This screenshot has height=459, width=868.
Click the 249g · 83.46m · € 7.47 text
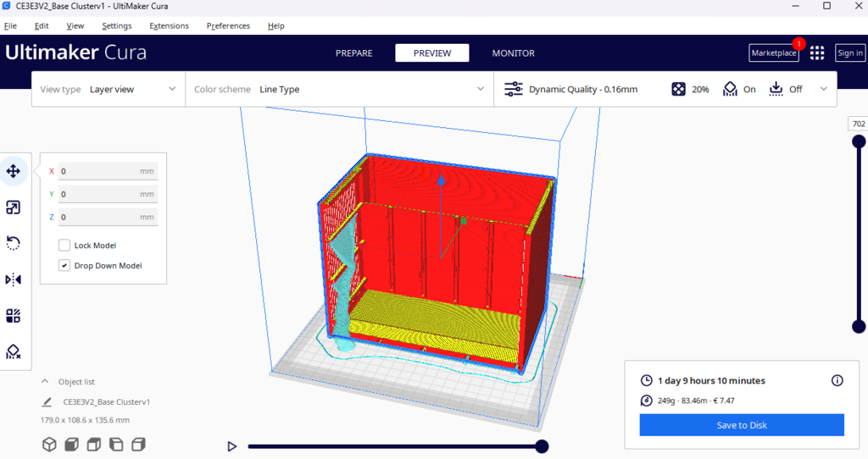click(x=696, y=401)
